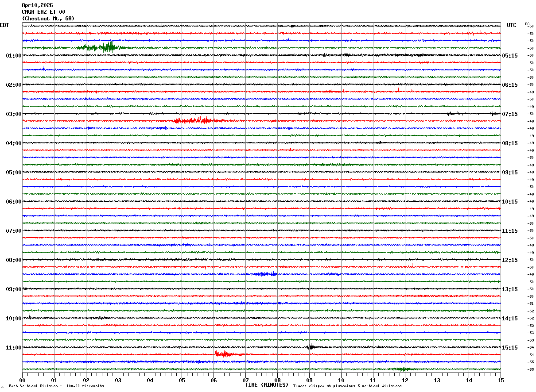Image resolution: width=536 pixels, height=392 pixels.
Task: Click minute 13 on the time axis
Action: pyautogui.click(x=437, y=380)
